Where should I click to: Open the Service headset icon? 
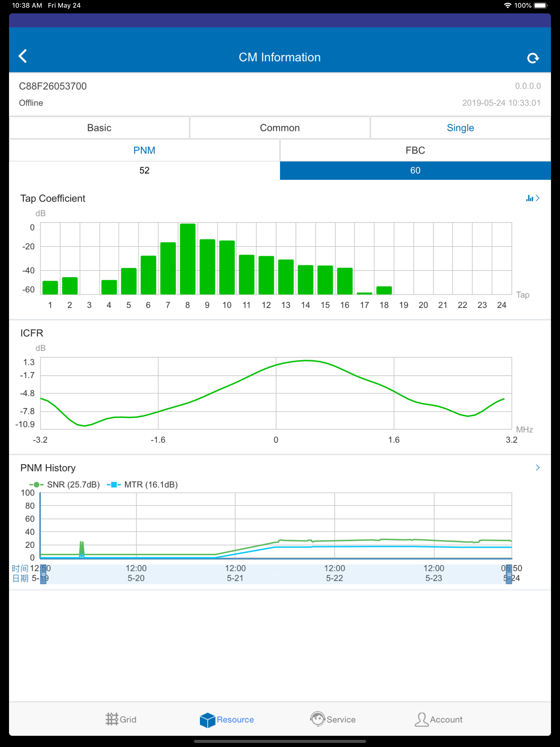[x=317, y=719]
